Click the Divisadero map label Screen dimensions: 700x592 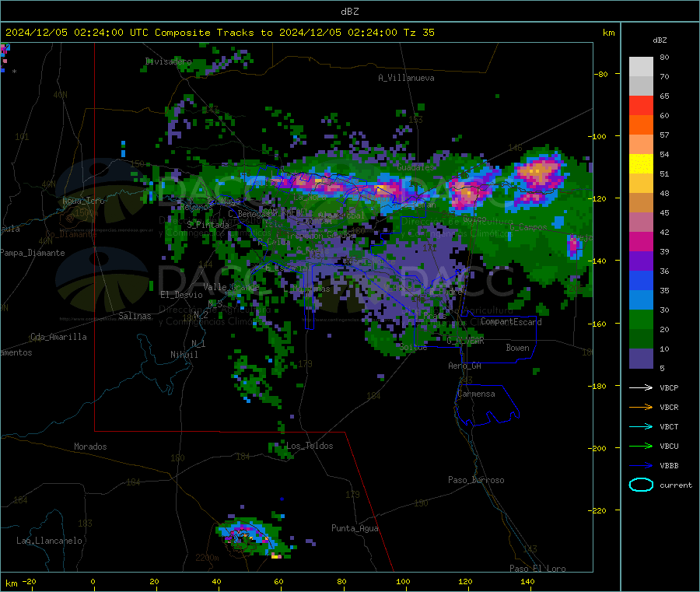[169, 61]
